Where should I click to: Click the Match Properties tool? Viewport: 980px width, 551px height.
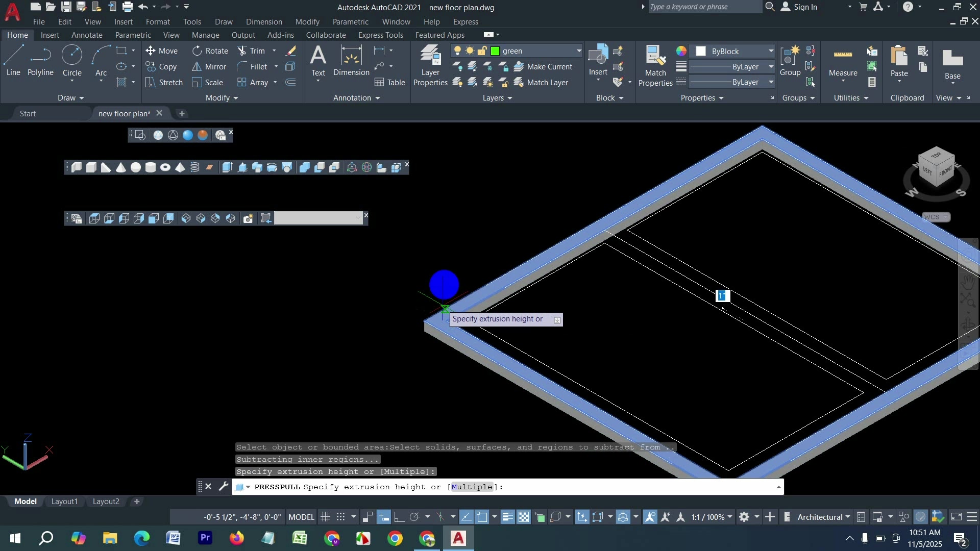point(655,66)
